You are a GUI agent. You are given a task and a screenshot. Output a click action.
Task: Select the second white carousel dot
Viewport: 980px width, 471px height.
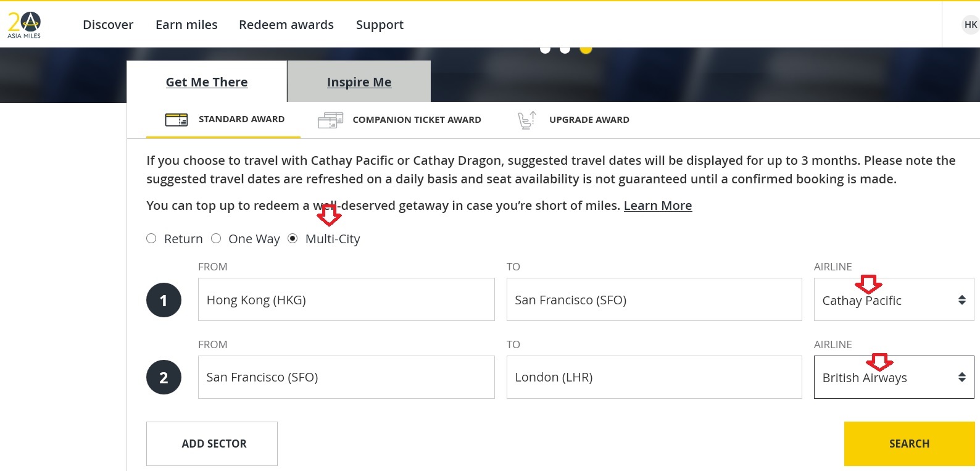pos(565,49)
